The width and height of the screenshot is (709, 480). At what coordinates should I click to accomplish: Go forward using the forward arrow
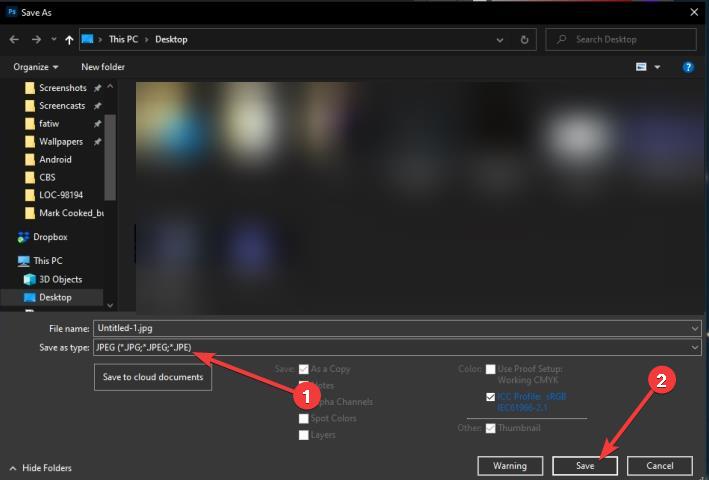point(36,40)
